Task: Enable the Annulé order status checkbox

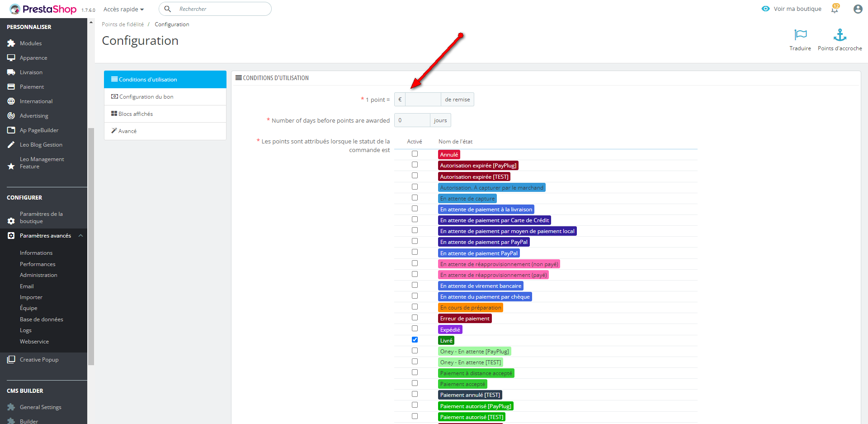Action: coord(415,154)
